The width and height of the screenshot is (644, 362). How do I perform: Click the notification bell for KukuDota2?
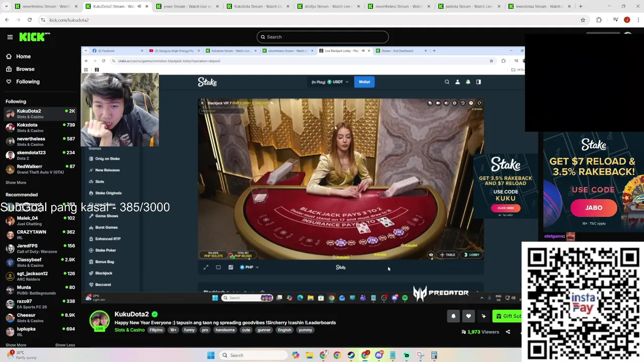tap(453, 316)
